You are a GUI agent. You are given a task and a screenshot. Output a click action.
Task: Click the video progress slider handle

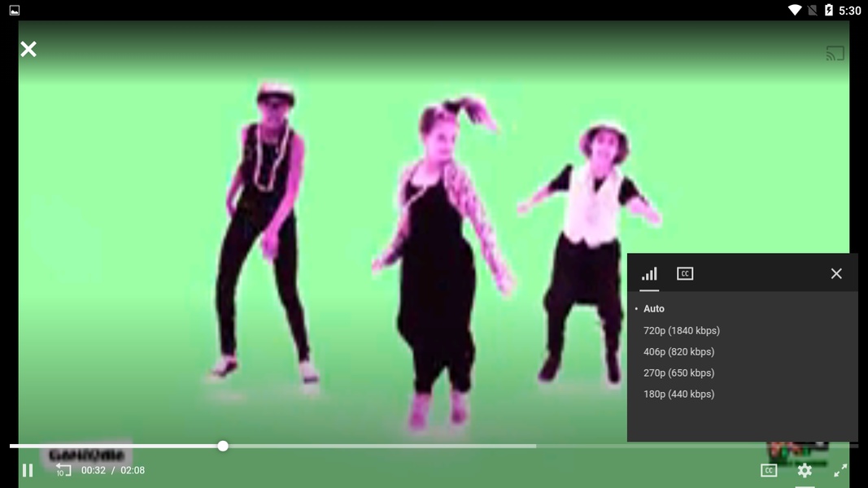tap(223, 446)
